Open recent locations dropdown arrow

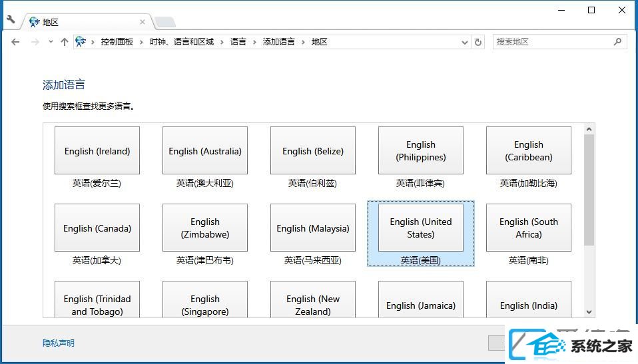[51, 41]
